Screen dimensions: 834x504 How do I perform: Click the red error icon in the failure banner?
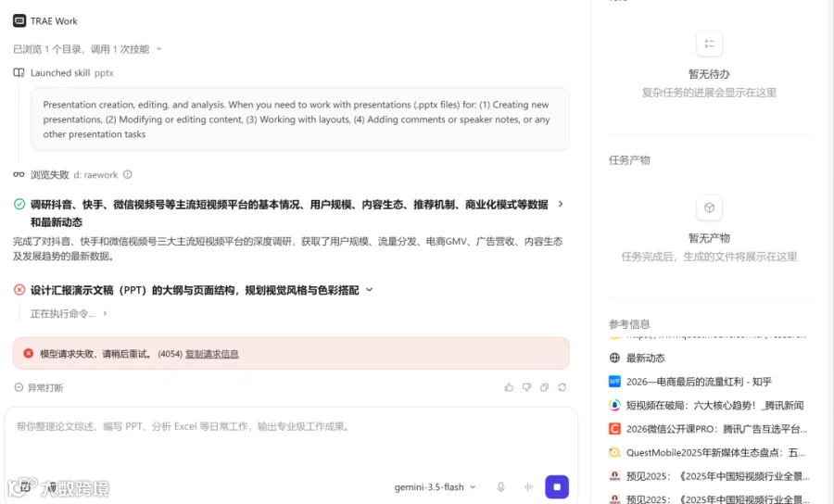click(29, 354)
